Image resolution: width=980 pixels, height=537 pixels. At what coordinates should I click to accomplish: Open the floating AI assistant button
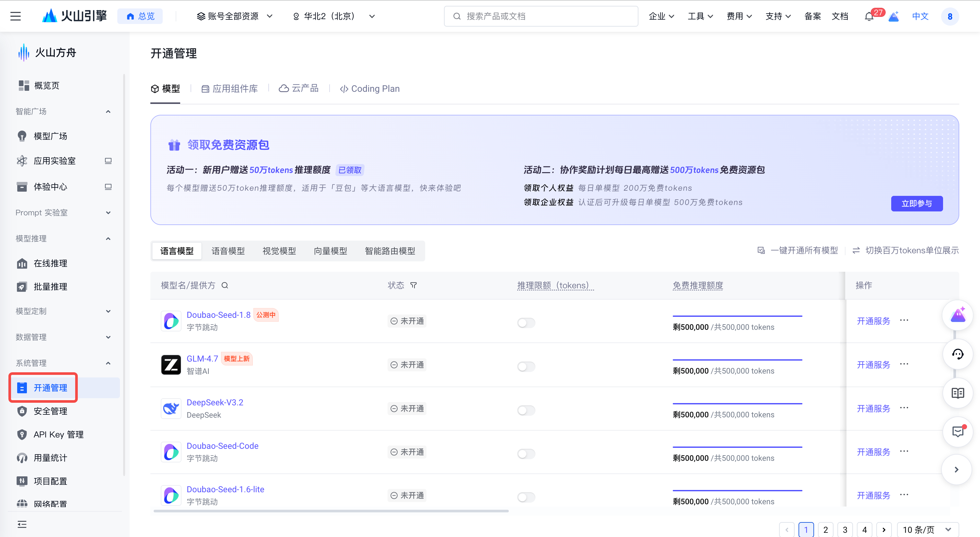[958, 315]
